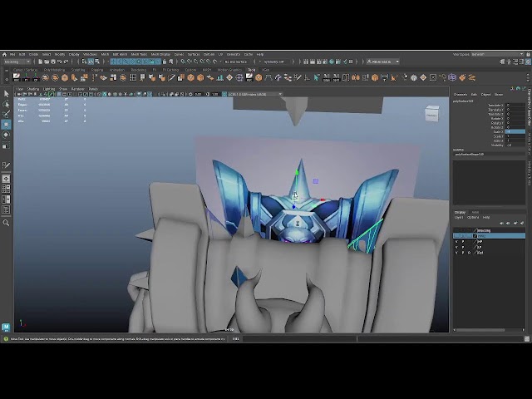Toggle R display type of Ref layer
The width and height of the screenshot is (532, 399).
coord(469,253)
